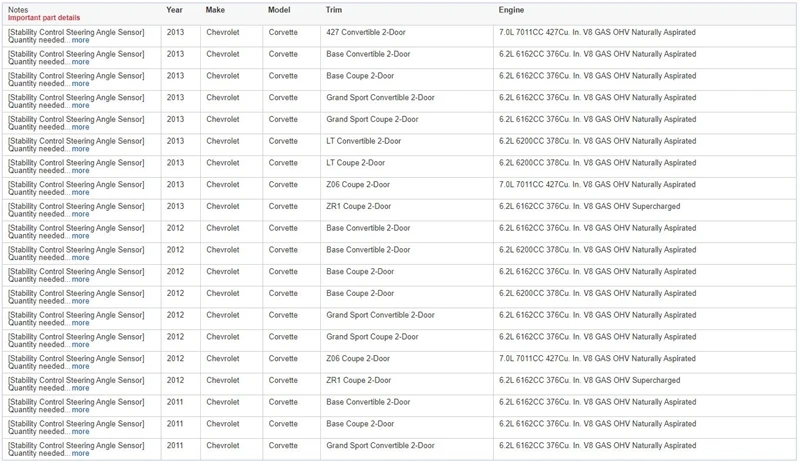Open 'more' link in 2013 Base Convertible row

click(80, 62)
